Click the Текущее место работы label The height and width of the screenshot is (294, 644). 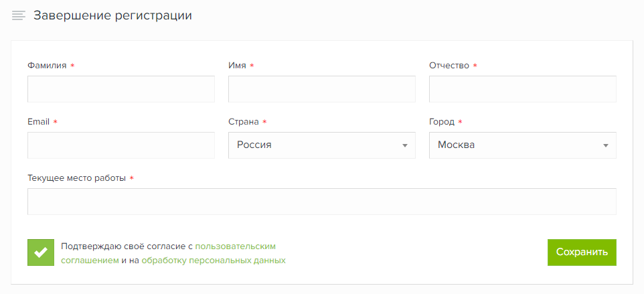[x=77, y=178]
